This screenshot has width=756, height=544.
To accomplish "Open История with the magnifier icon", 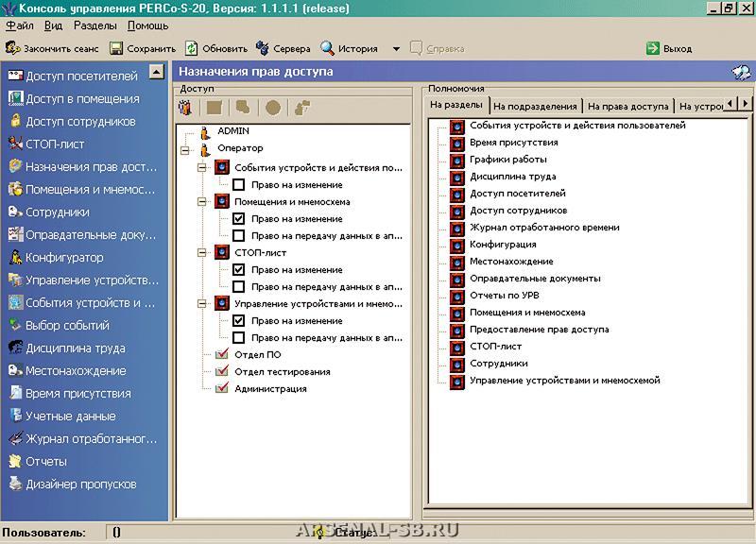I will tap(328, 48).
